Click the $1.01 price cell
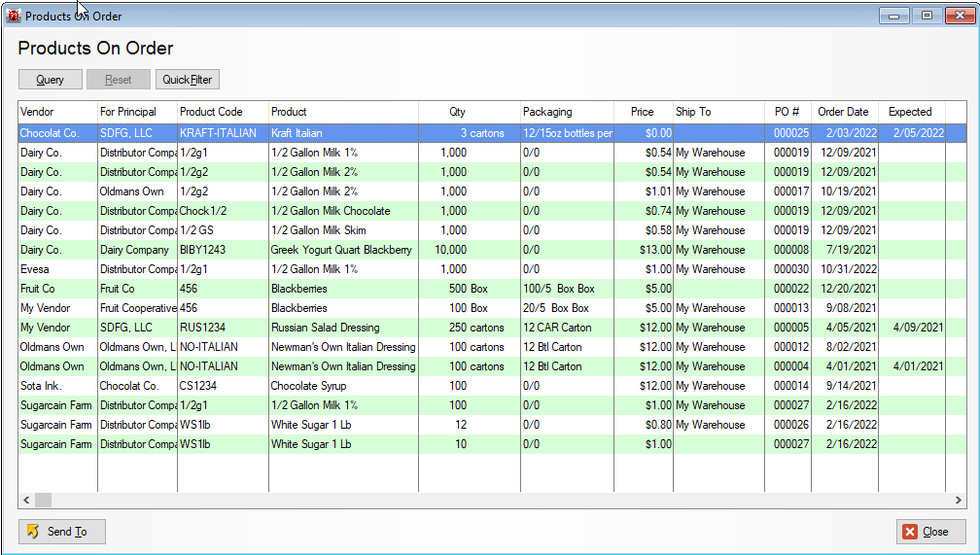The height and width of the screenshot is (555, 980). pos(644,191)
